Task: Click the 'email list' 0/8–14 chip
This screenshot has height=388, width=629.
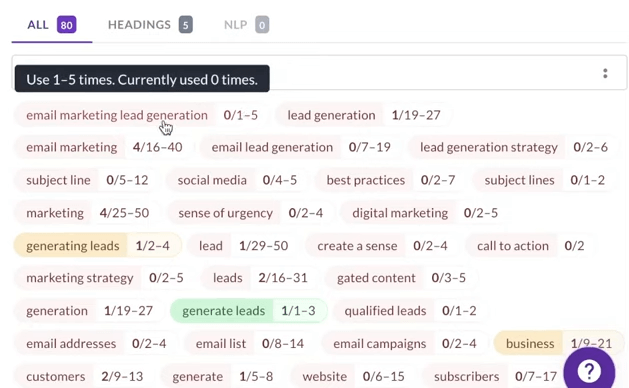Action: pos(250,343)
